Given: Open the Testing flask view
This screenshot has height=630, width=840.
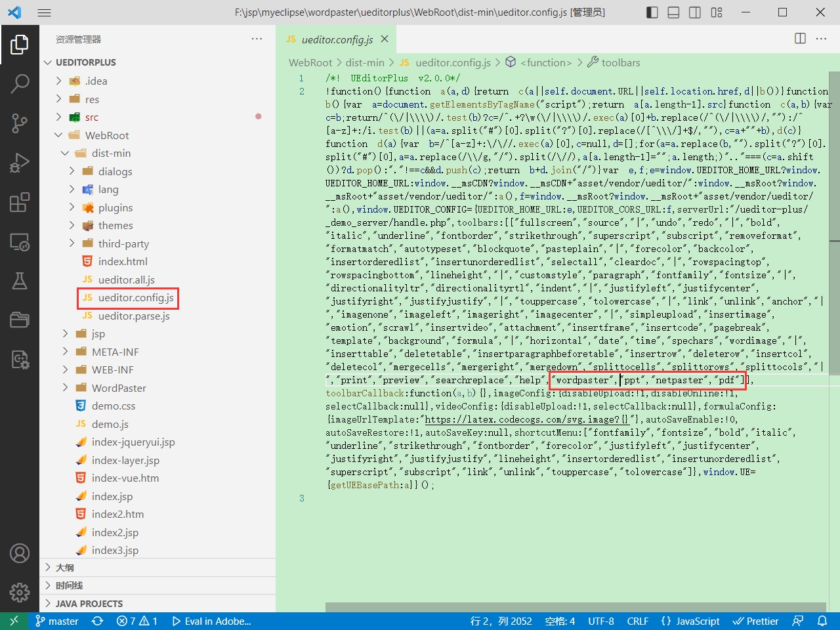Looking at the screenshot, I should (20, 281).
